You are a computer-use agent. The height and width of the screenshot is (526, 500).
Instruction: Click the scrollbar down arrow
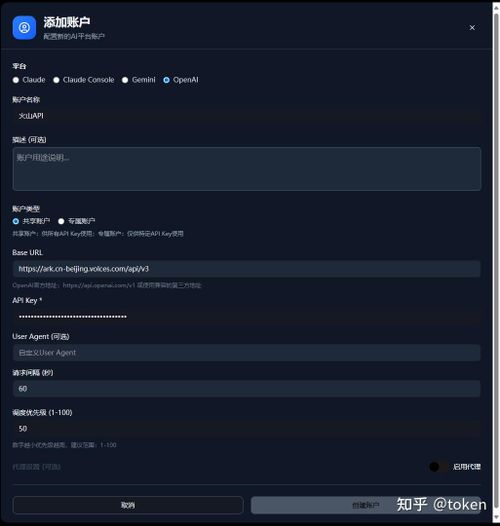496,518
